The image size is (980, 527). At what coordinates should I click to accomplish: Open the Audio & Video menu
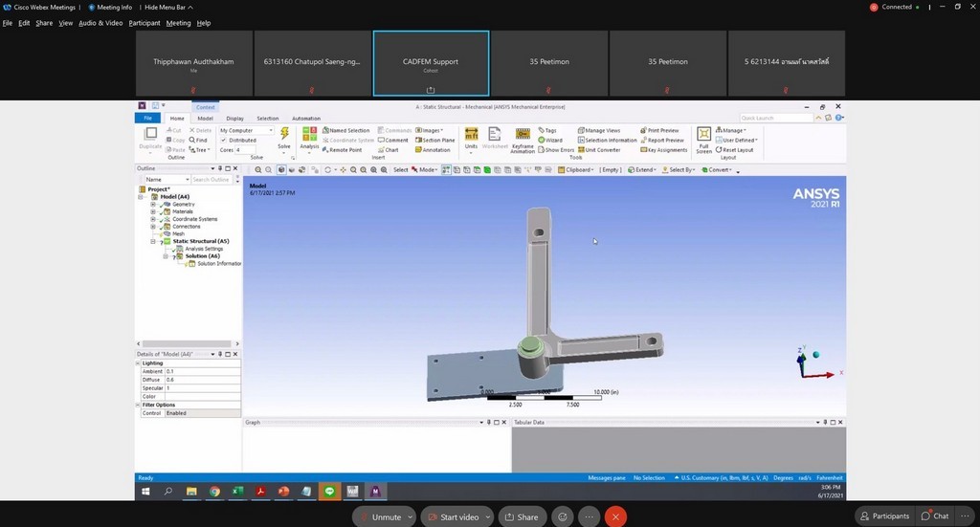[100, 23]
